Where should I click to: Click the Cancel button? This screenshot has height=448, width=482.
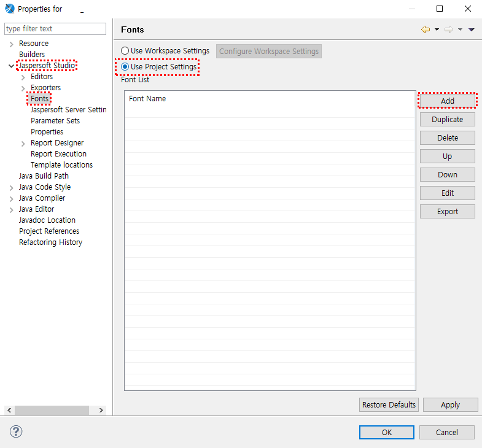tap(446, 432)
